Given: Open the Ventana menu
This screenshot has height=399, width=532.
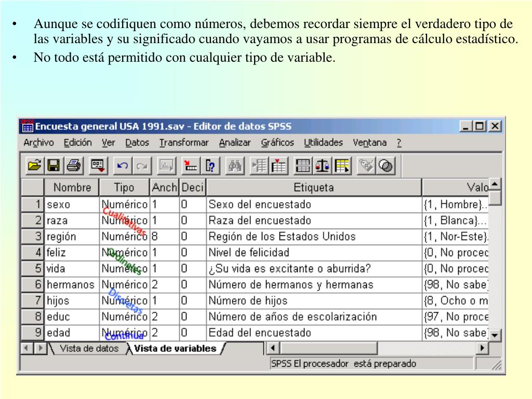Looking at the screenshot, I should tap(369, 142).
